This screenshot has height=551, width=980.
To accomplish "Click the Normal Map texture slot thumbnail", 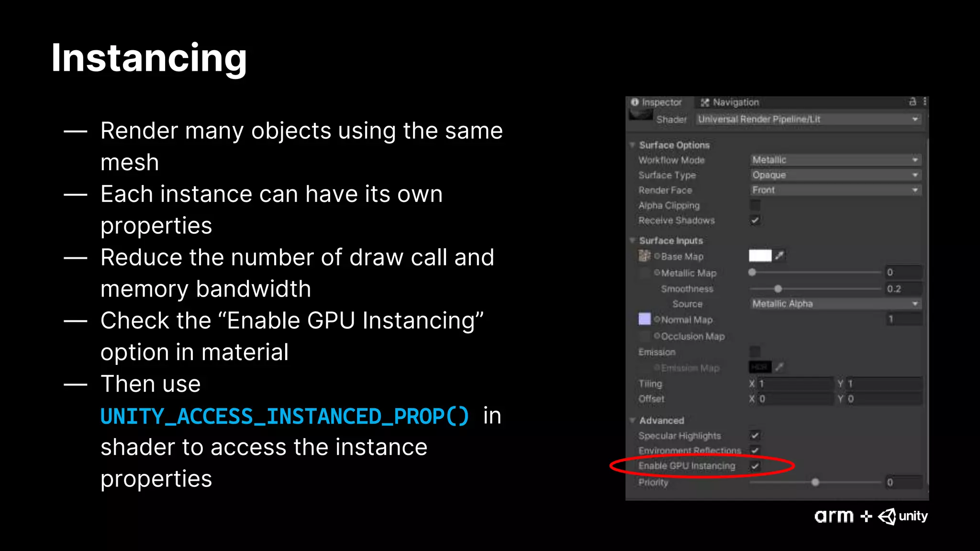I will coord(644,319).
